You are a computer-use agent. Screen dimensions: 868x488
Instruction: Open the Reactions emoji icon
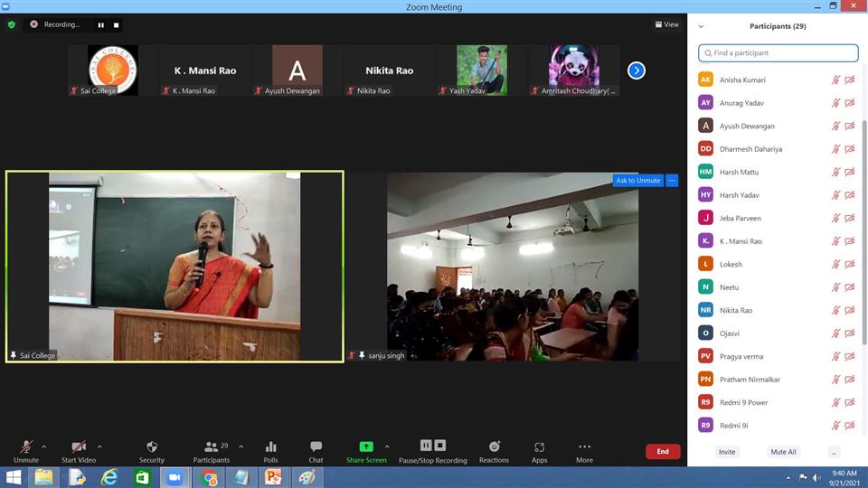[494, 446]
